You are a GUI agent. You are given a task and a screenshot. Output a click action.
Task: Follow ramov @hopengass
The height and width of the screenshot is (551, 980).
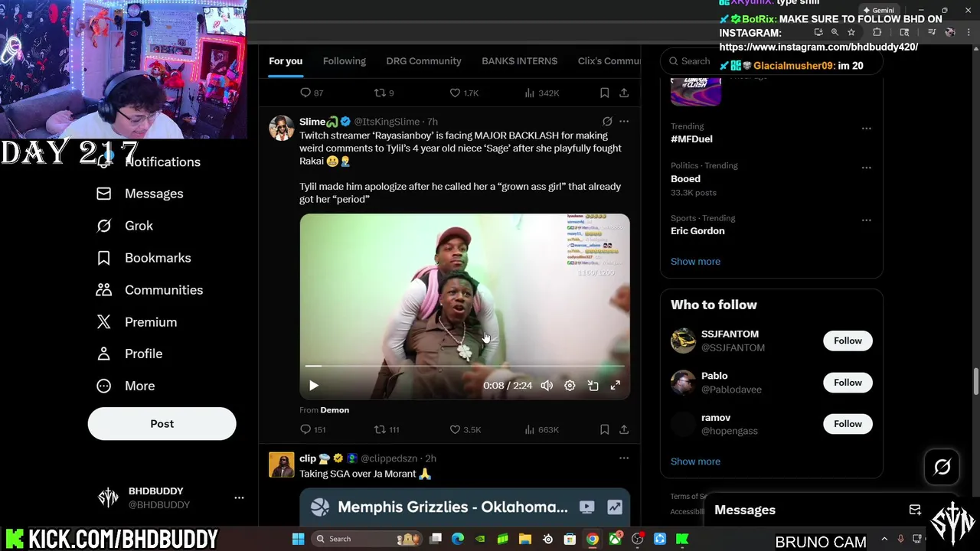tap(848, 424)
